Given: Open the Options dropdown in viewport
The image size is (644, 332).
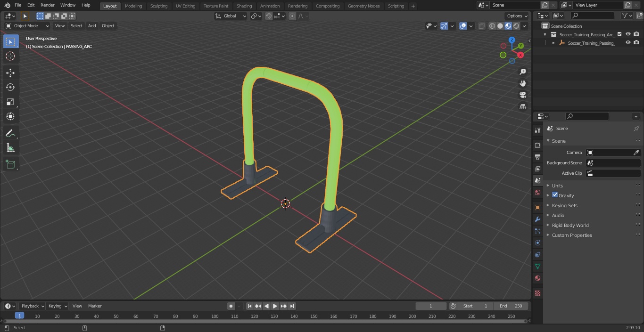Looking at the screenshot, I should coord(517,16).
